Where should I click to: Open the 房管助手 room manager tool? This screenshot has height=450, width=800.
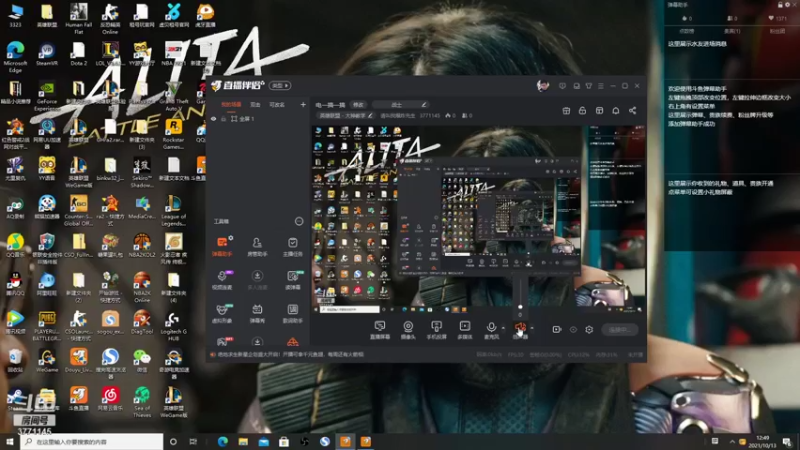click(x=257, y=246)
